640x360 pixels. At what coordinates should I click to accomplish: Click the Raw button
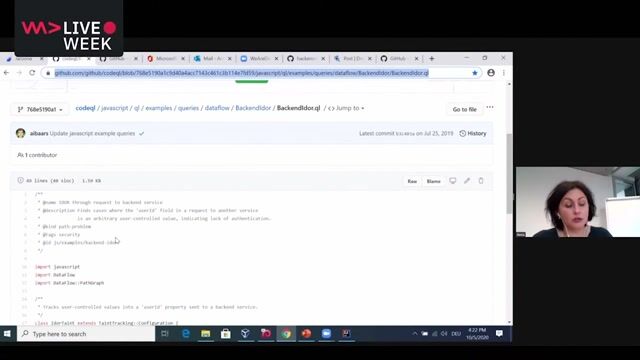(412, 181)
